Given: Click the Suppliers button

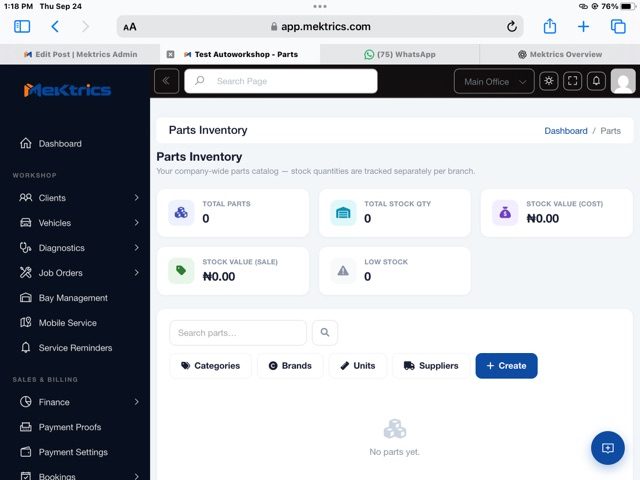Looking at the screenshot, I should pyautogui.click(x=431, y=366).
